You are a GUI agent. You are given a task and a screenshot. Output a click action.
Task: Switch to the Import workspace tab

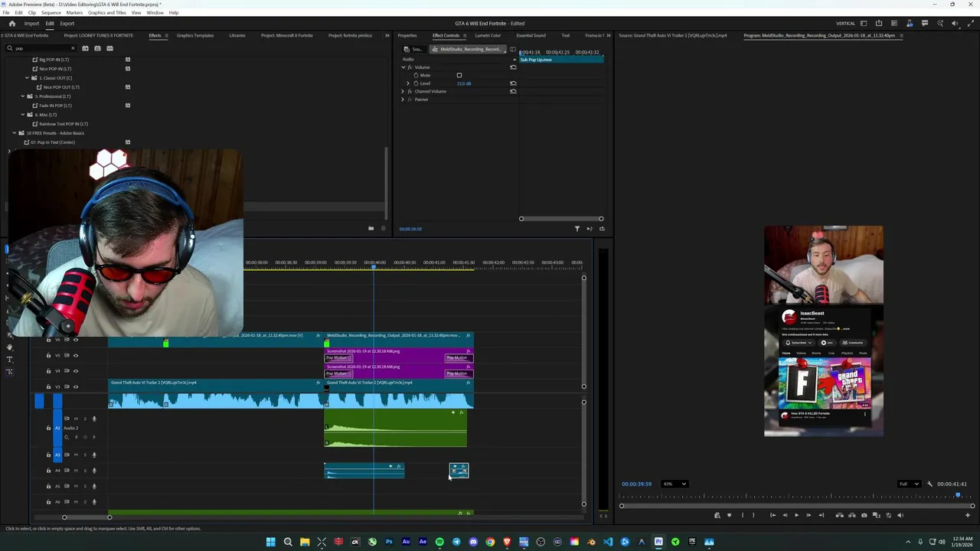31,23
